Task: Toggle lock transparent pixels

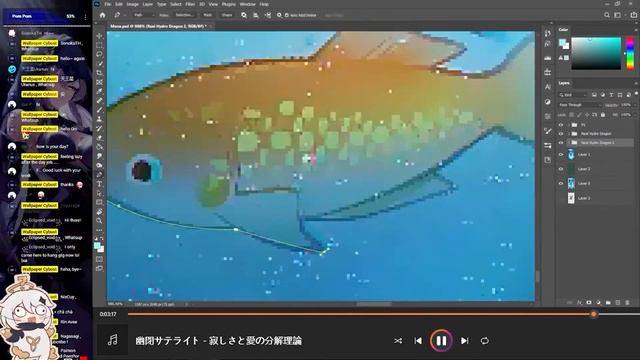Action: [571, 115]
